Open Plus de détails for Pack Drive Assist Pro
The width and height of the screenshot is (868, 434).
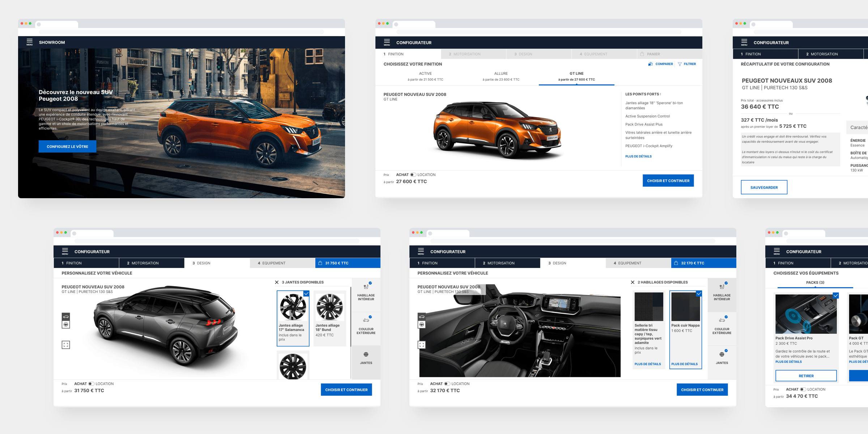coord(788,362)
